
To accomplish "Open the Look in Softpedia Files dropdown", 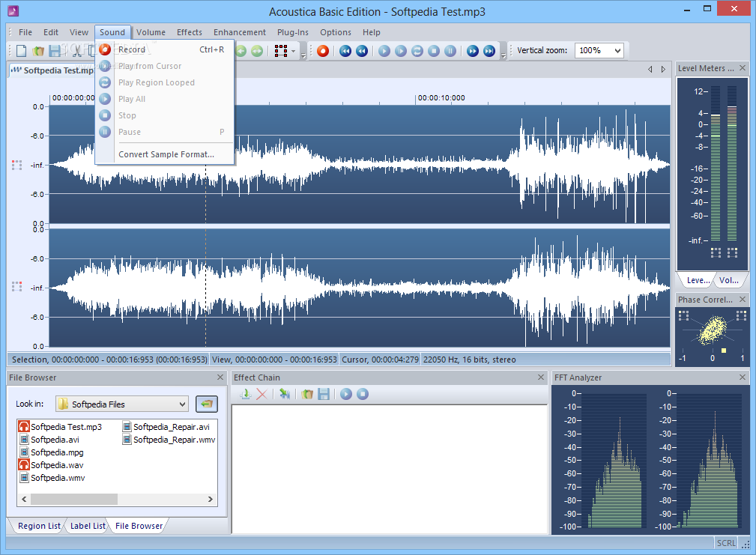I will pos(121,404).
